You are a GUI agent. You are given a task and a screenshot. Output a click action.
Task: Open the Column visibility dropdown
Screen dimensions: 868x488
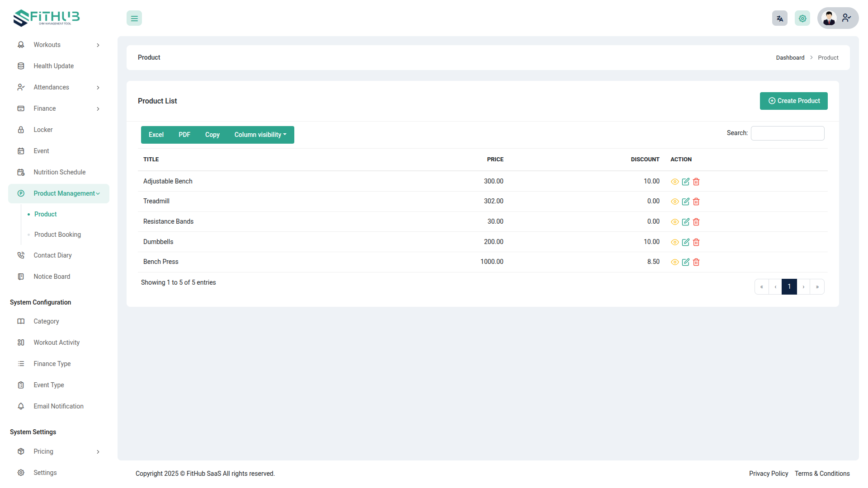260,135
